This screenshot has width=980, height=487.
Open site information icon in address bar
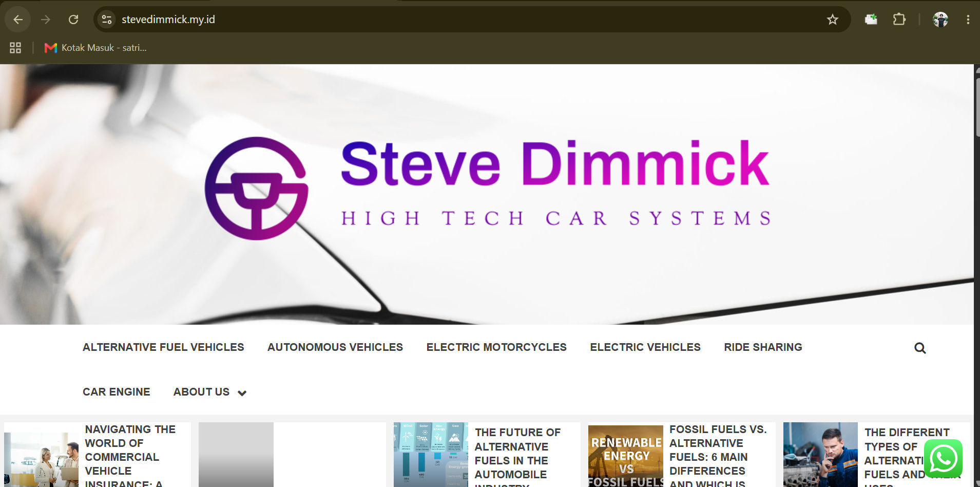tap(107, 20)
